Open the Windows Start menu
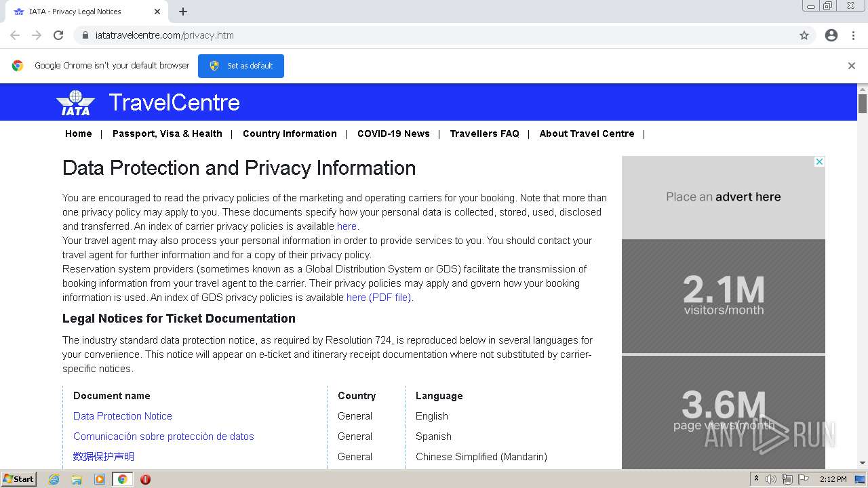The height and width of the screenshot is (488, 868). (18, 479)
